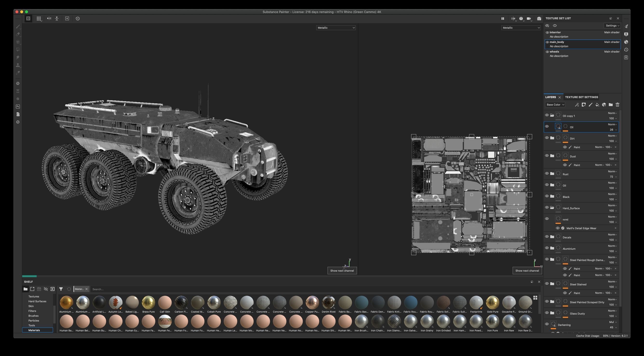Hide the MatFx Detail Edge Wear effect
644x356 pixels.
click(x=557, y=228)
